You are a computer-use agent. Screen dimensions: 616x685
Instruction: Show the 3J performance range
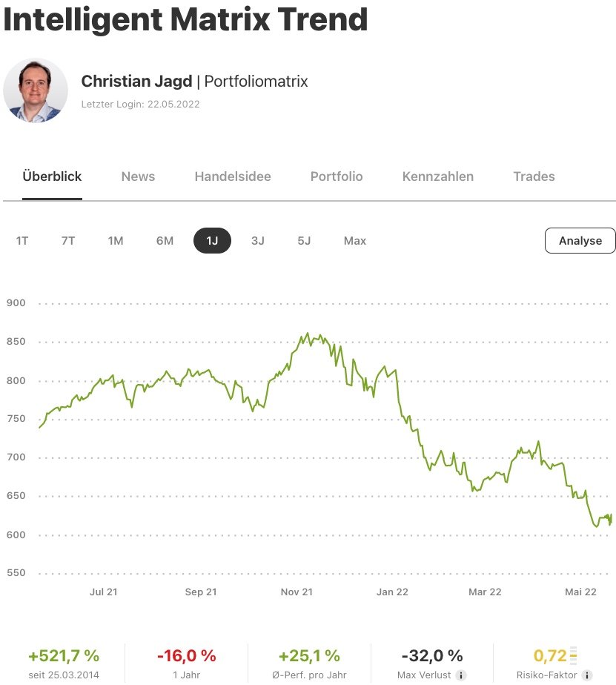[258, 240]
